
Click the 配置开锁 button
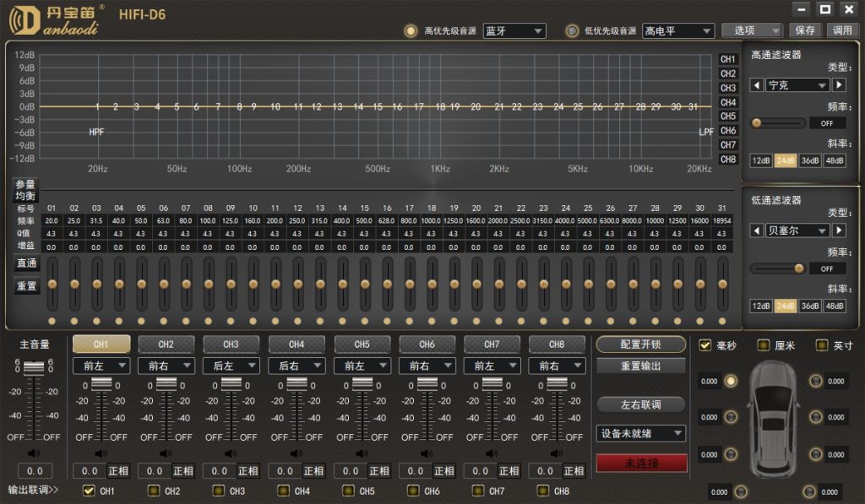[x=641, y=344]
